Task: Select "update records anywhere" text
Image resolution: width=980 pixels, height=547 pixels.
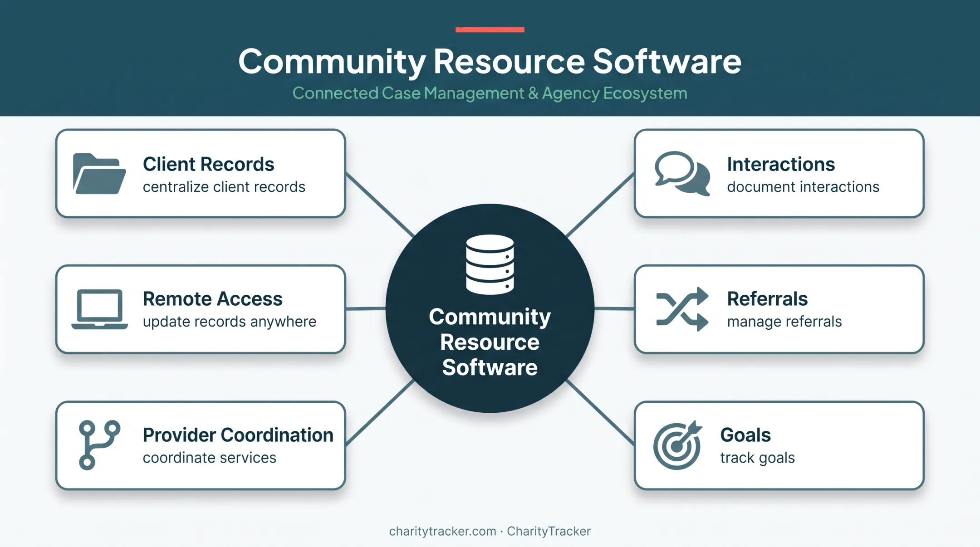Action: (230, 322)
